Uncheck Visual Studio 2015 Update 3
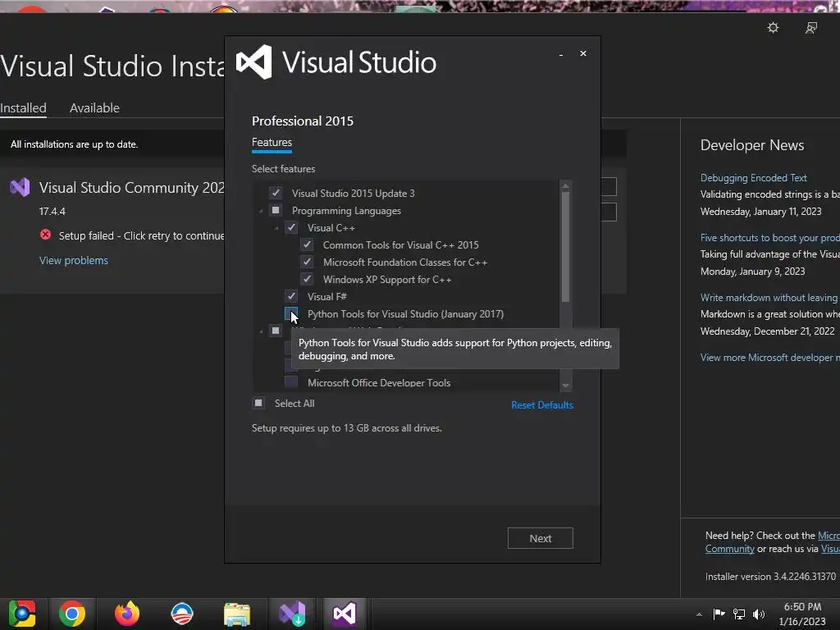Image resolution: width=840 pixels, height=630 pixels. (276, 193)
